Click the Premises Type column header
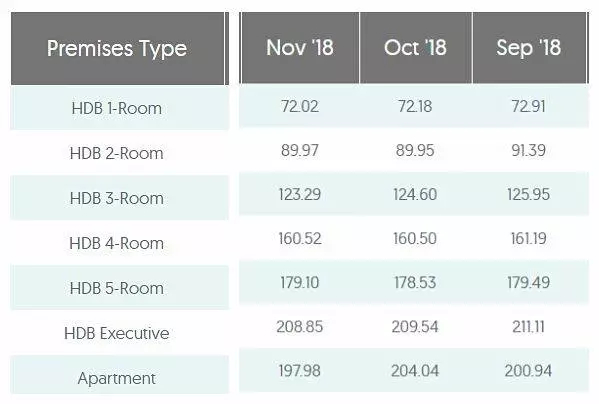The width and height of the screenshot is (599, 404). (x=117, y=48)
